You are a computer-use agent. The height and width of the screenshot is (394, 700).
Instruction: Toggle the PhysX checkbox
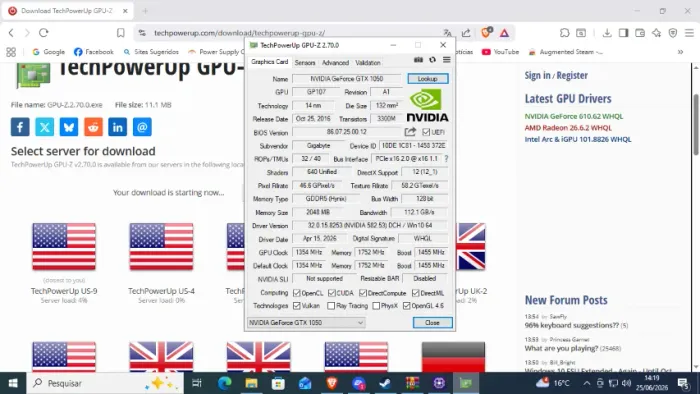pos(376,306)
